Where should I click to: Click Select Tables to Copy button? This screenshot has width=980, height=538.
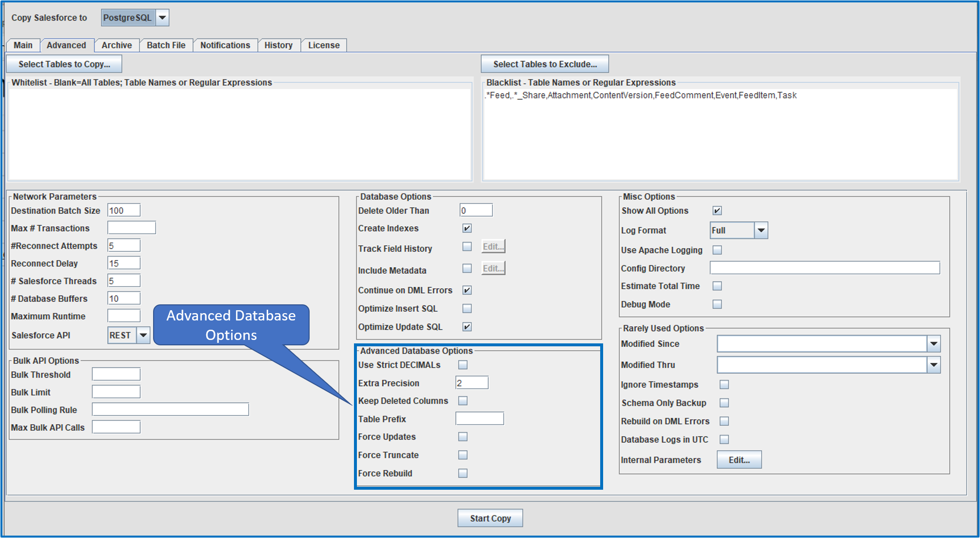coord(64,64)
